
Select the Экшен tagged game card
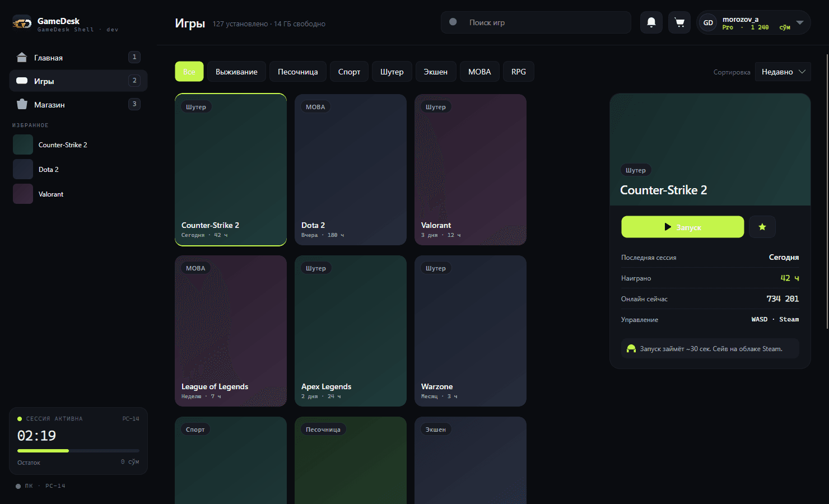pos(471,460)
